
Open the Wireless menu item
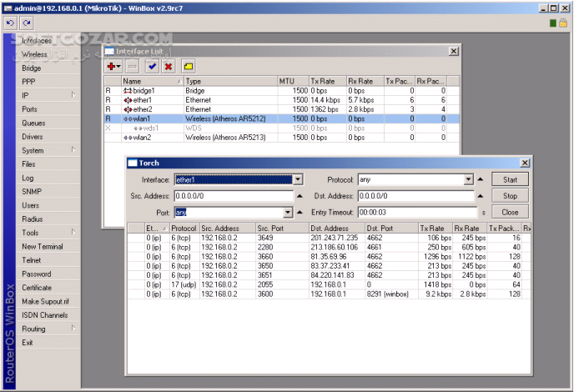click(x=48, y=54)
